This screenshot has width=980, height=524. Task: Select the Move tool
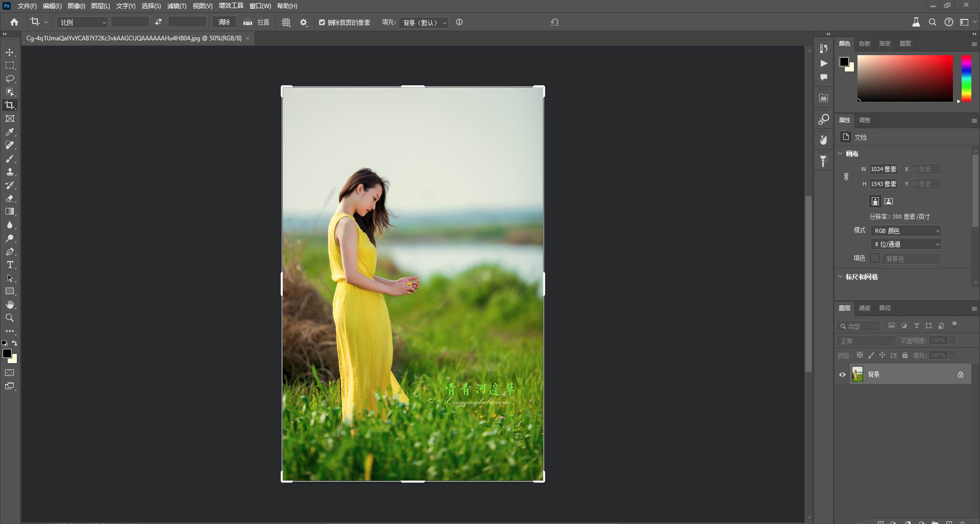pos(10,53)
